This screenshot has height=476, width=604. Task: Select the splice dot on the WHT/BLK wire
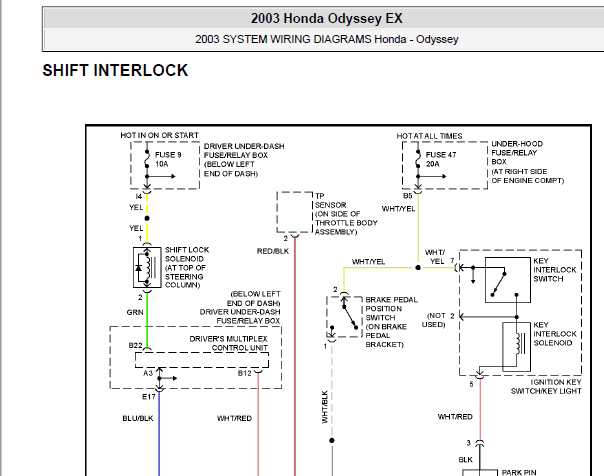[x=332, y=440]
